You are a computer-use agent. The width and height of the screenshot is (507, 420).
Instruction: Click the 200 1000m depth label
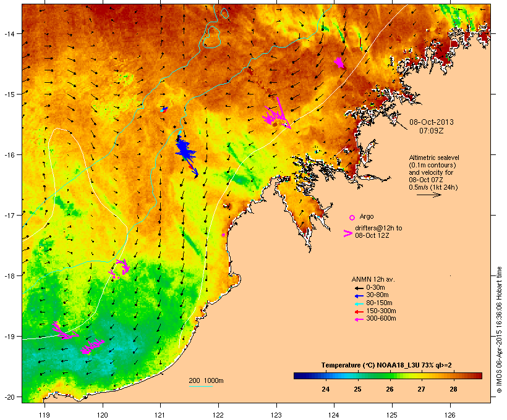pos(206,380)
